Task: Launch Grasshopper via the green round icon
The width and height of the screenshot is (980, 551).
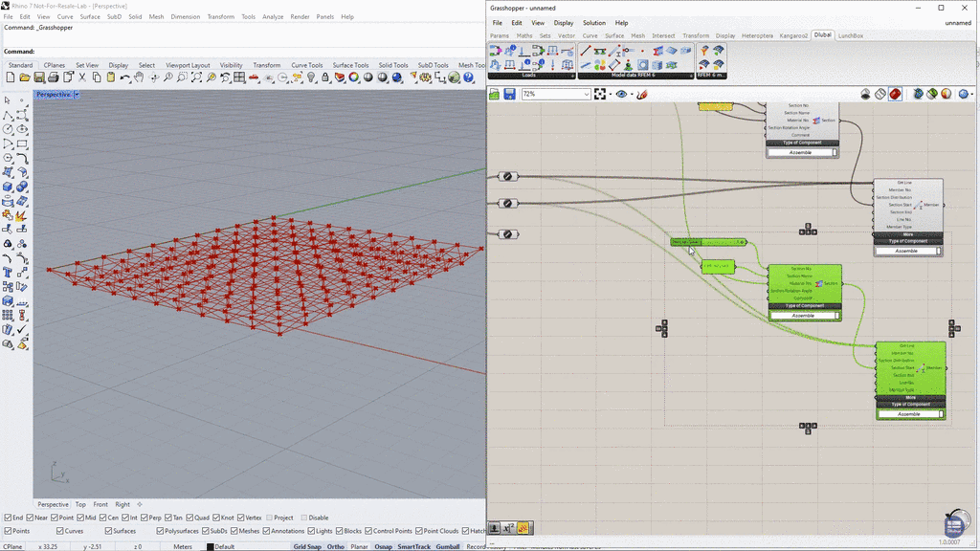Action: coord(455,77)
